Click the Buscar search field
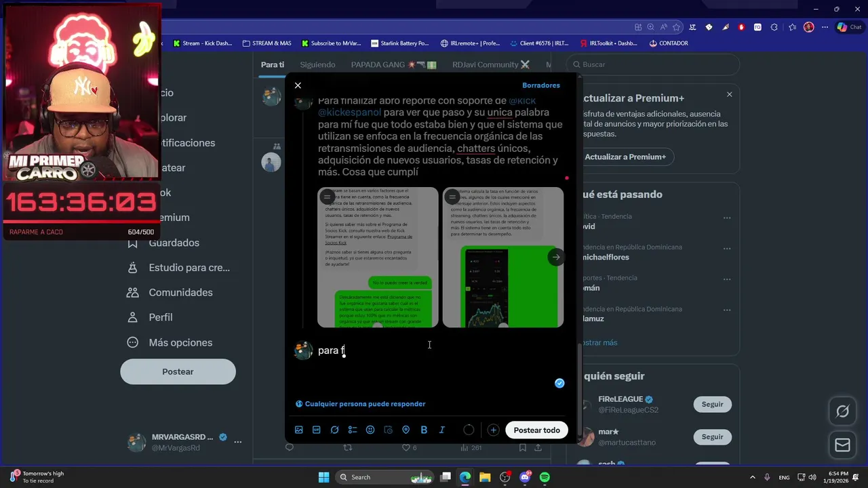Screen dimensions: 868x488 [x=654, y=64]
